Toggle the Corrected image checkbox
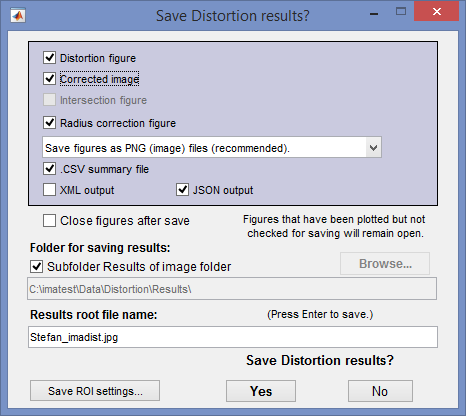Screen dimensions: 466x416 (x=49, y=79)
